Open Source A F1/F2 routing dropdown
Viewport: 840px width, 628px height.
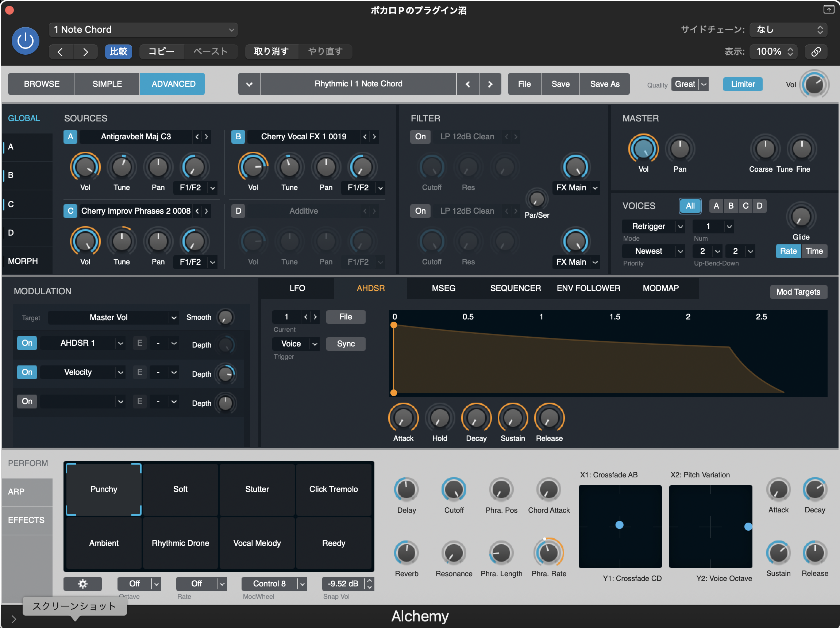click(195, 187)
